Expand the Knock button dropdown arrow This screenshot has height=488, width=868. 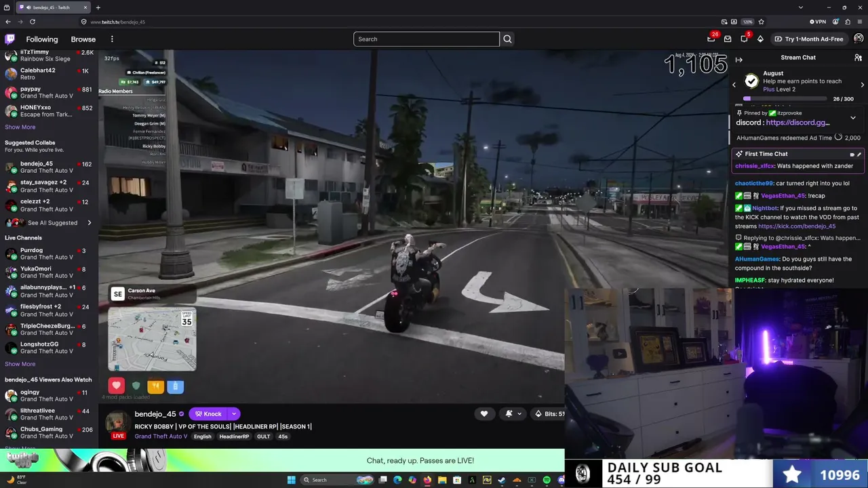pos(234,413)
